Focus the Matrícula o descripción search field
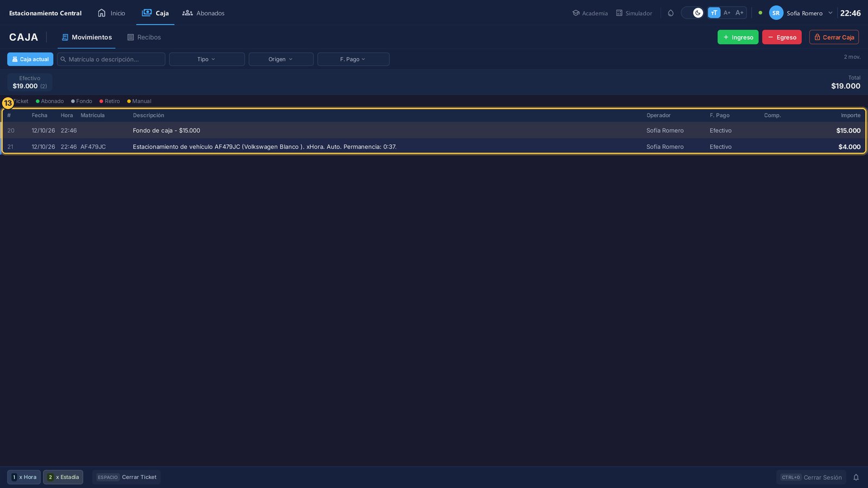Screen dimensions: 868x488 point(111,59)
